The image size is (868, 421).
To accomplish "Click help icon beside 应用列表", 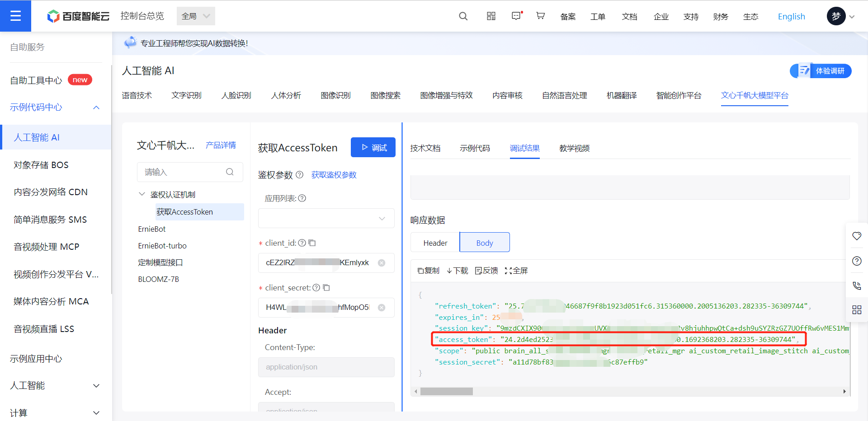I will click(302, 198).
